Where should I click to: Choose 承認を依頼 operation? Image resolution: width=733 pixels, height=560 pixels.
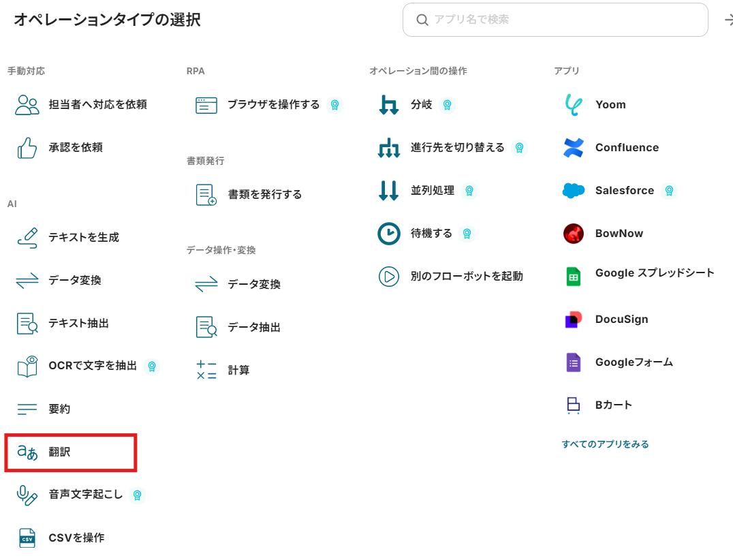click(76, 148)
